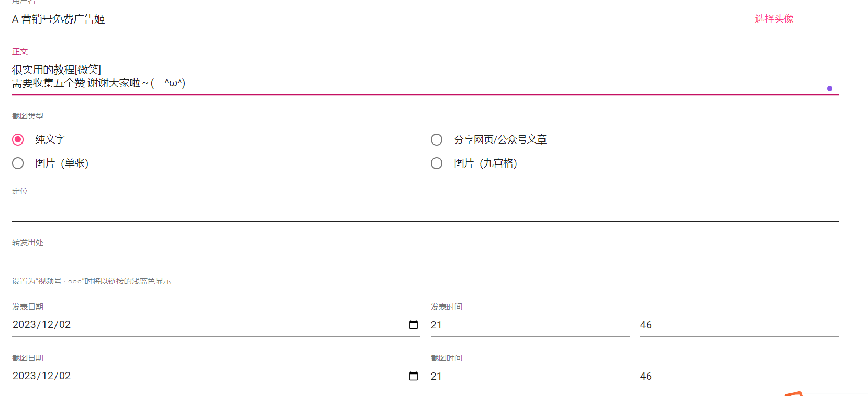Image resolution: width=868 pixels, height=396 pixels.
Task: Click the 截图时间 minute field showing 46
Action: point(738,376)
